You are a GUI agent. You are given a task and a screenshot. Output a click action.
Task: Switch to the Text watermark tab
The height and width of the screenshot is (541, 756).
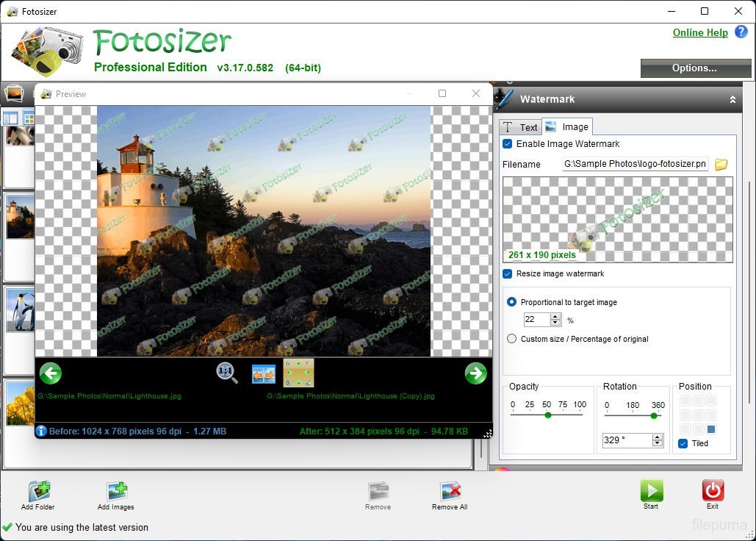point(521,127)
